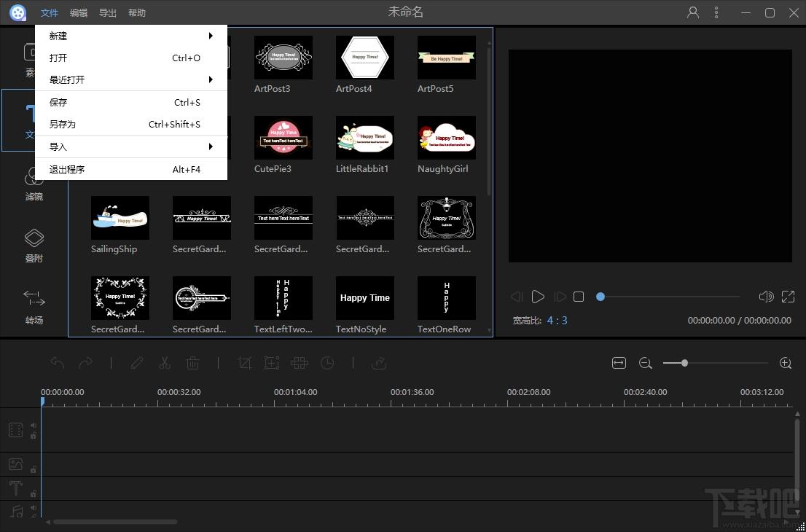This screenshot has width=806, height=532.
Task: Step to next frame in preview
Action: (560, 297)
